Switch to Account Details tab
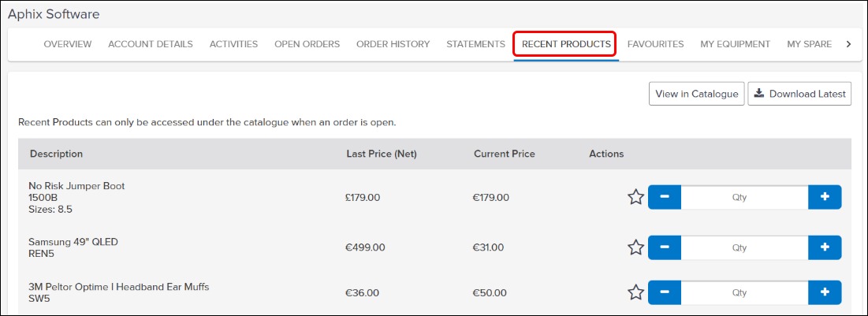This screenshot has width=868, height=316. pos(151,44)
